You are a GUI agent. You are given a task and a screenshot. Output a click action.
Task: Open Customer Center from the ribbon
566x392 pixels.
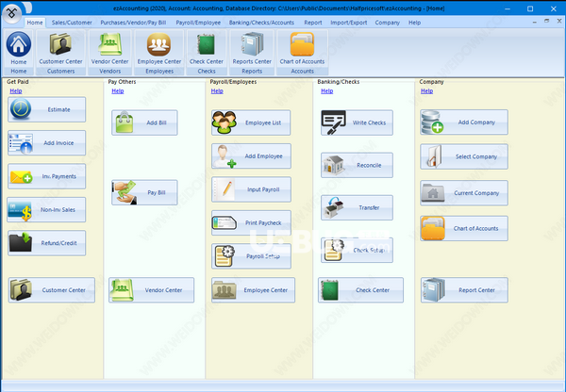click(x=60, y=48)
